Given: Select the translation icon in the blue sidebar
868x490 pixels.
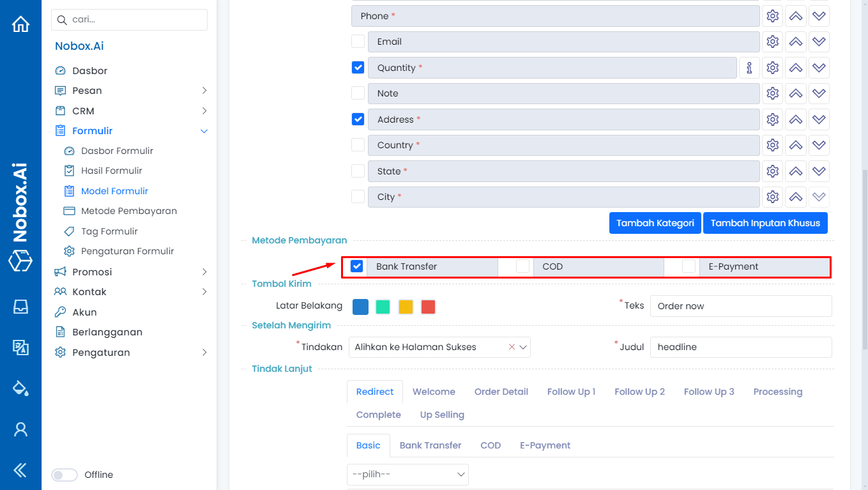Looking at the screenshot, I should (x=21, y=348).
